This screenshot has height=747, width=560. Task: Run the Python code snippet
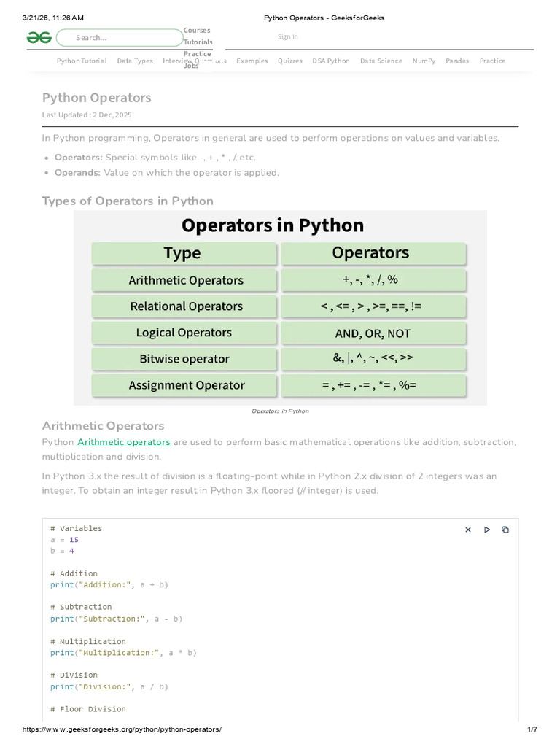[x=487, y=530]
